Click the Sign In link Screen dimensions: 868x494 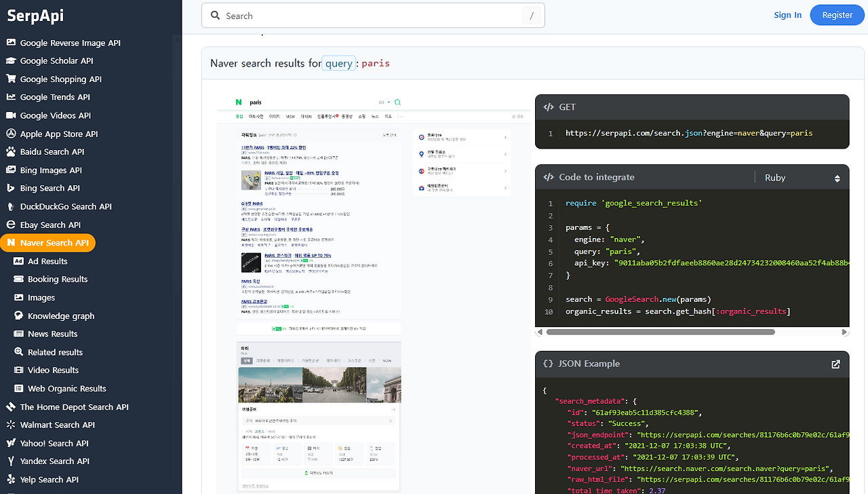[787, 15]
